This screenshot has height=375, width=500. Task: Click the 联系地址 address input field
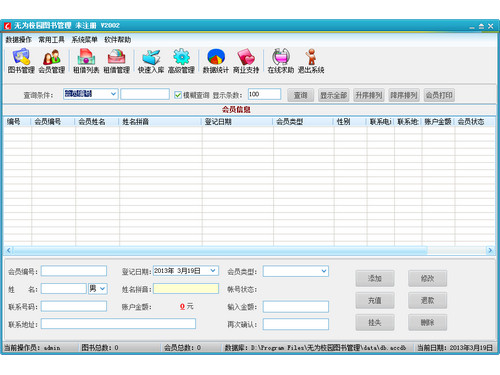coord(118,324)
